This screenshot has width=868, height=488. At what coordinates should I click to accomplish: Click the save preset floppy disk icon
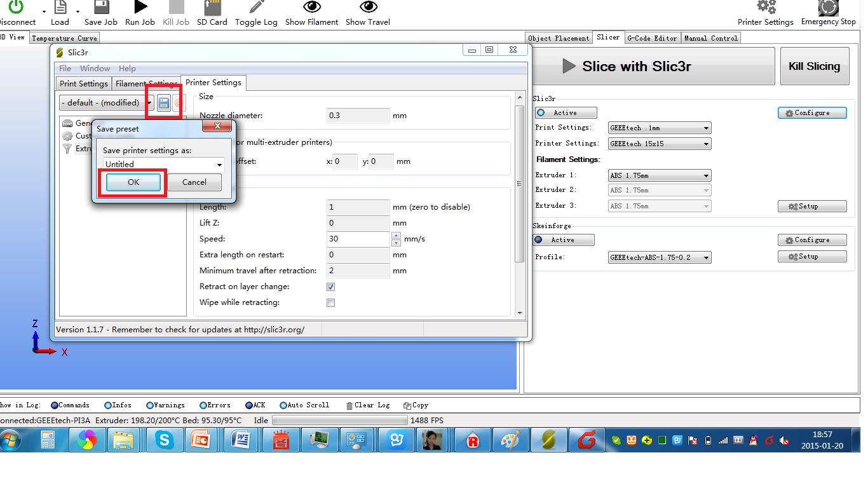(x=164, y=103)
